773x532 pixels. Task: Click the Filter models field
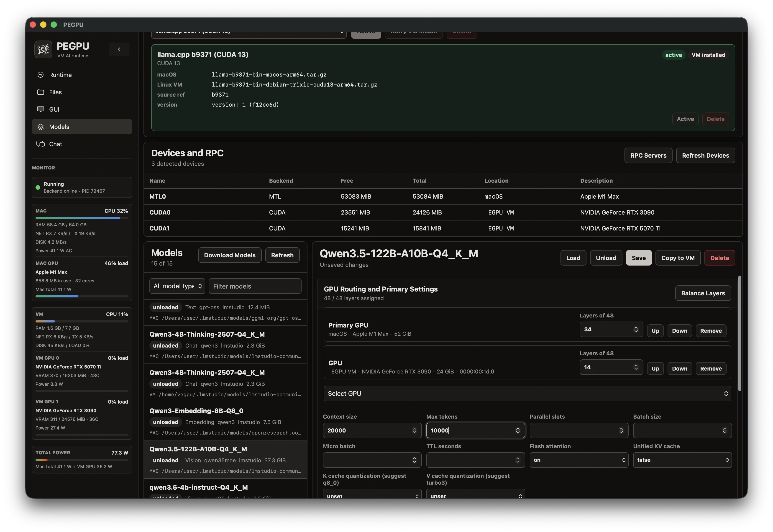[255, 286]
